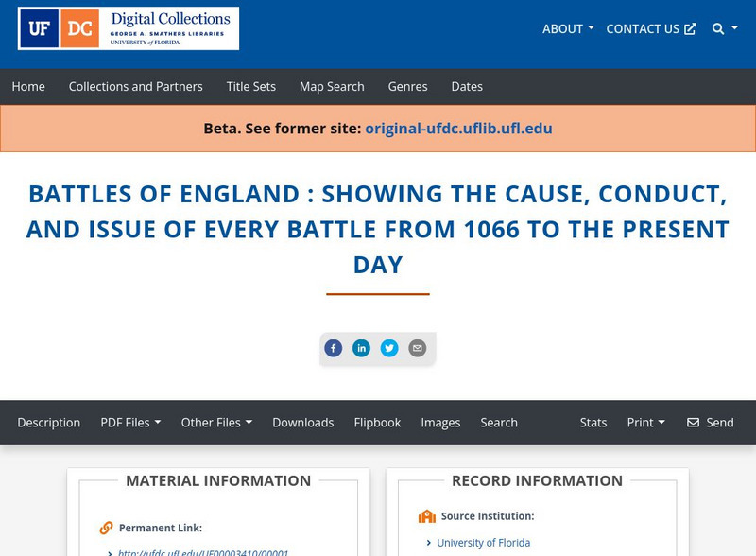The height and width of the screenshot is (556, 756).
Task: Expand the ABOUT dropdown menu
Action: pyautogui.click(x=568, y=29)
